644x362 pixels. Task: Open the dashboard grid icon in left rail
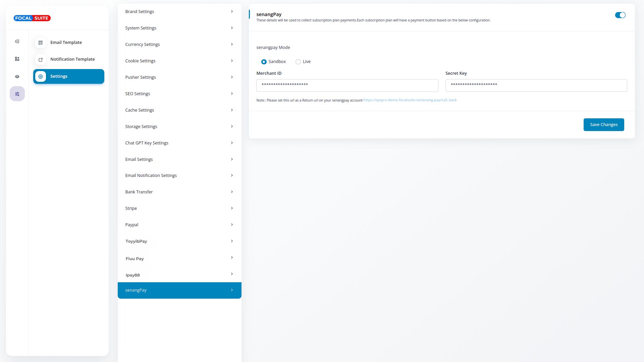(x=17, y=59)
